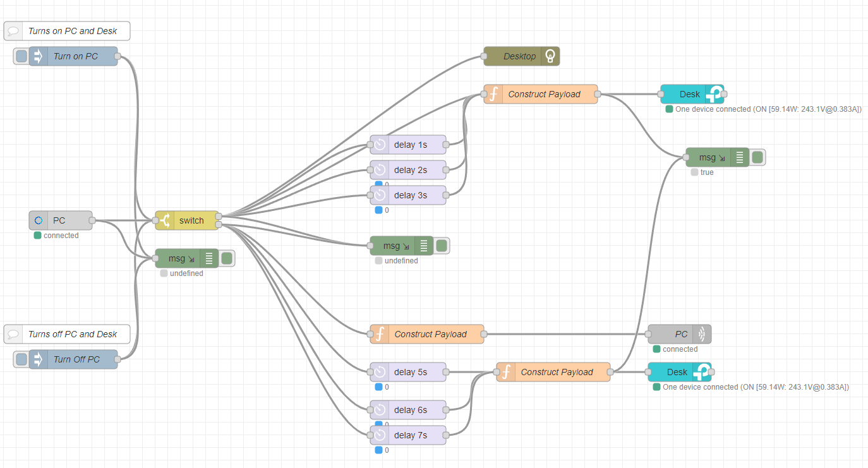Click the plug icon on the lower Desk node
This screenshot has height=468, width=868.
[x=702, y=372]
